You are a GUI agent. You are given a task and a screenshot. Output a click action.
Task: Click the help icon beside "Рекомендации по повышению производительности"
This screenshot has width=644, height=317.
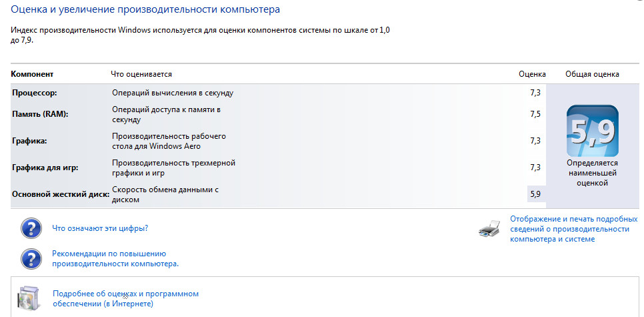(x=31, y=258)
